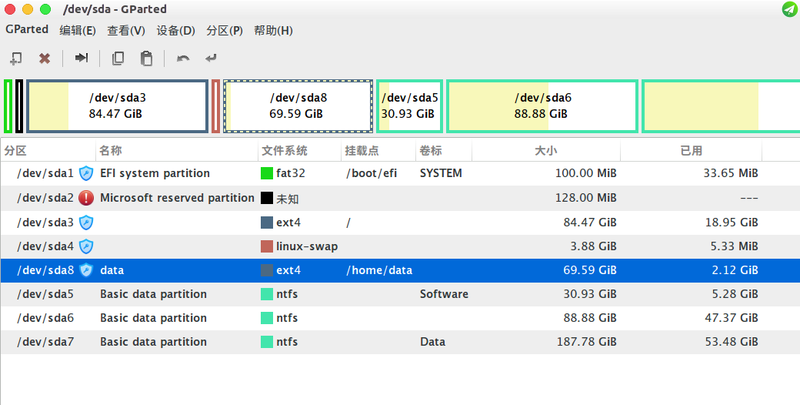800x405 pixels.
Task: Select the /dev/sda7 partition row
Action: (400, 342)
